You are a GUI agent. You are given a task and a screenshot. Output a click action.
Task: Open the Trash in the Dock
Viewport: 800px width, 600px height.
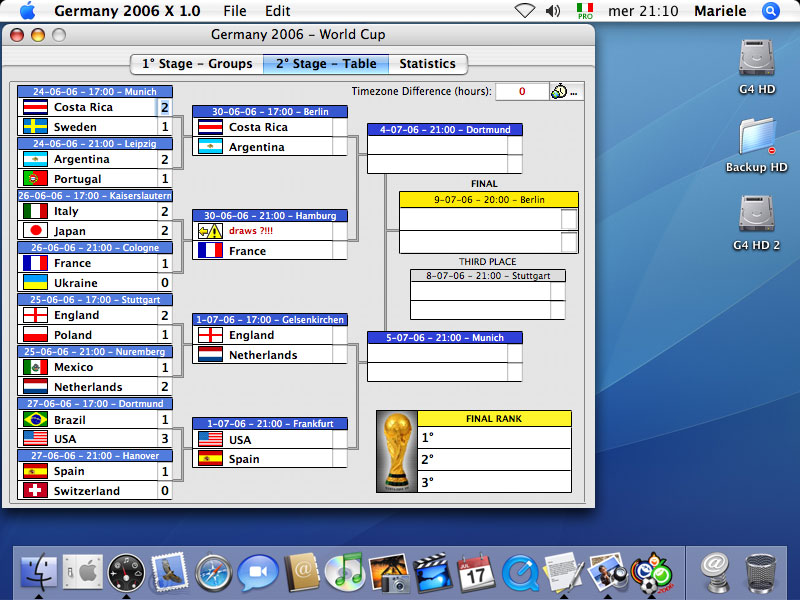click(x=760, y=573)
